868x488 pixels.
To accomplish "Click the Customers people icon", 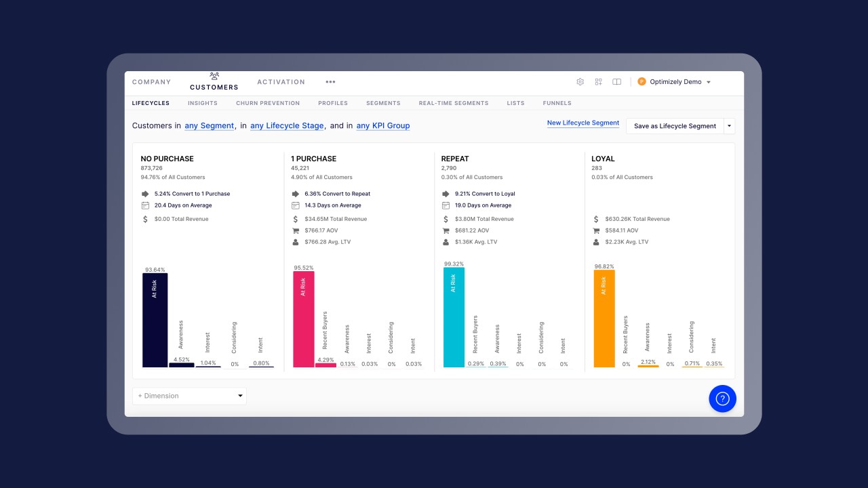I will click(214, 76).
